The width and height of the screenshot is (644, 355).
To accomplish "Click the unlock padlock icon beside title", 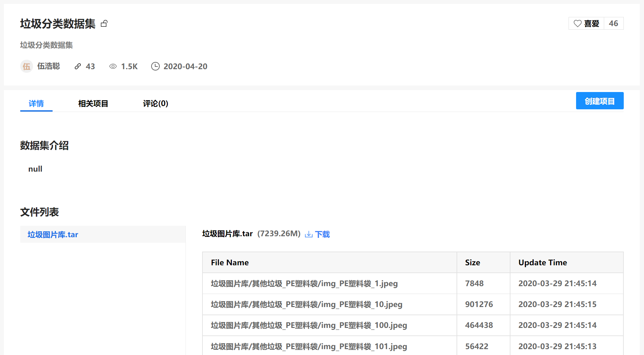I will point(104,23).
